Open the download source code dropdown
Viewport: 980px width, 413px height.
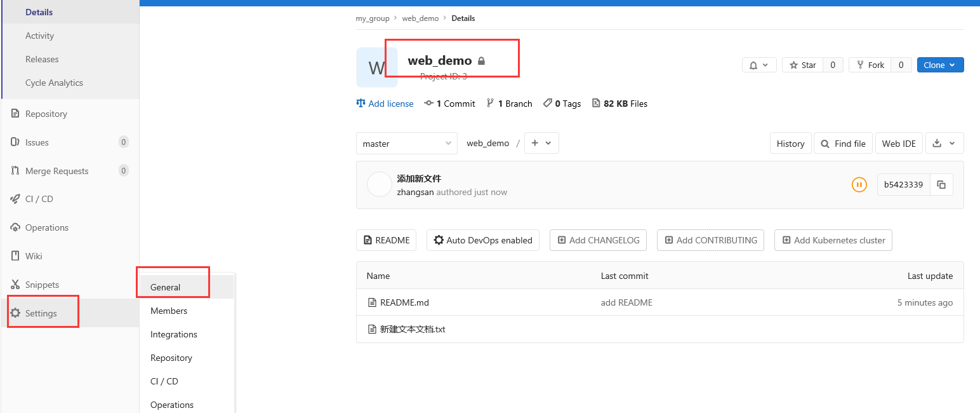pyautogui.click(x=944, y=144)
